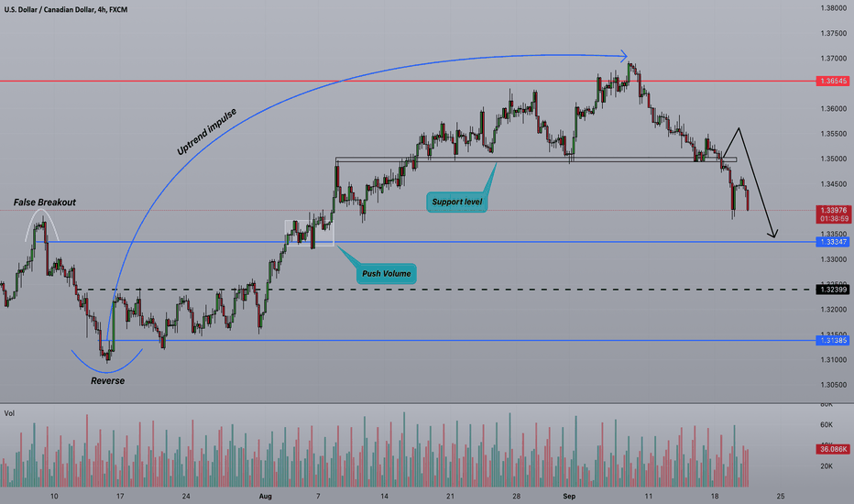
Task: Click the Sep date on time axis
Action: [569, 497]
